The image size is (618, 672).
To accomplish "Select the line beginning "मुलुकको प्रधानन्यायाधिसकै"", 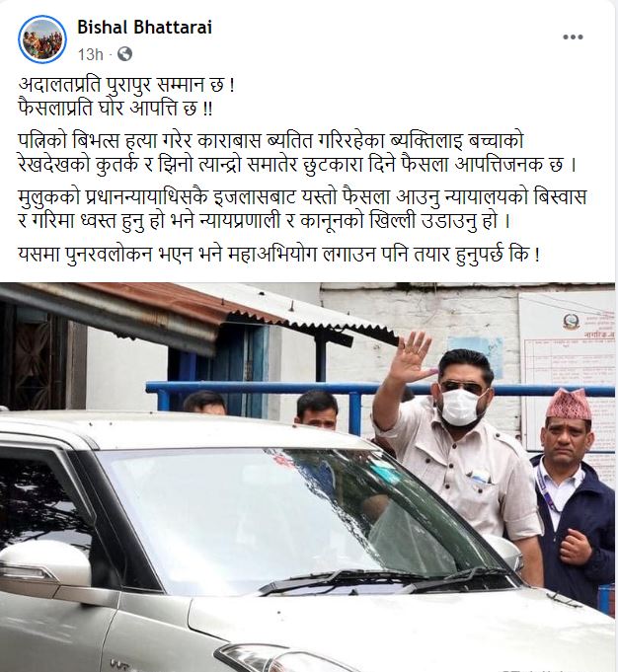I will tap(302, 197).
